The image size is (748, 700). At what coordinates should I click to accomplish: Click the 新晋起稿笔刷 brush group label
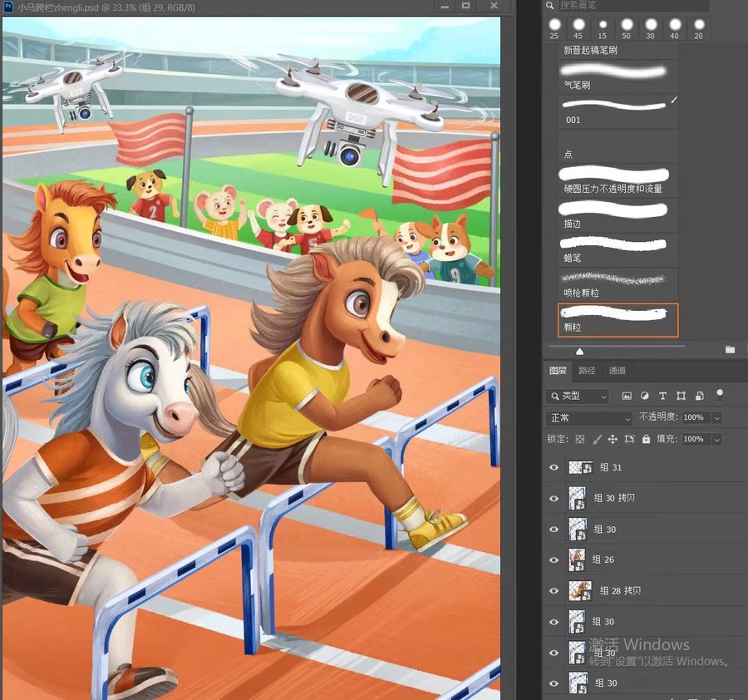tap(591, 50)
